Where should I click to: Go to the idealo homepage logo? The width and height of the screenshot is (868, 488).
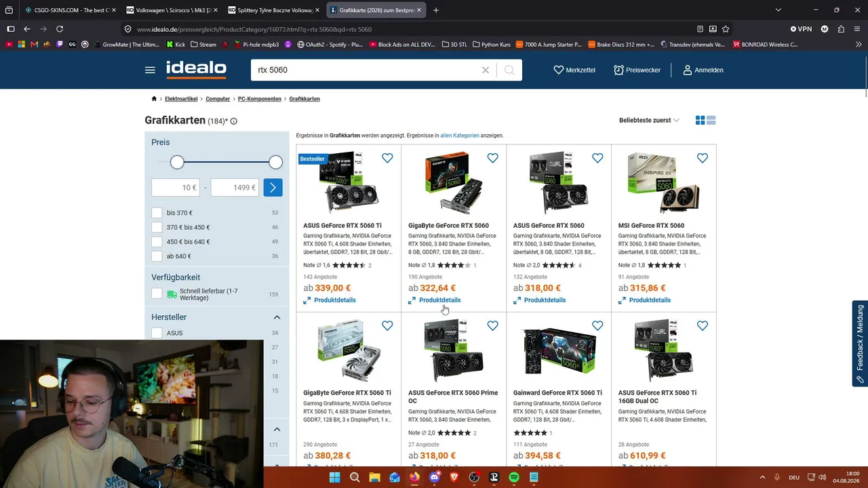pyautogui.click(x=197, y=69)
